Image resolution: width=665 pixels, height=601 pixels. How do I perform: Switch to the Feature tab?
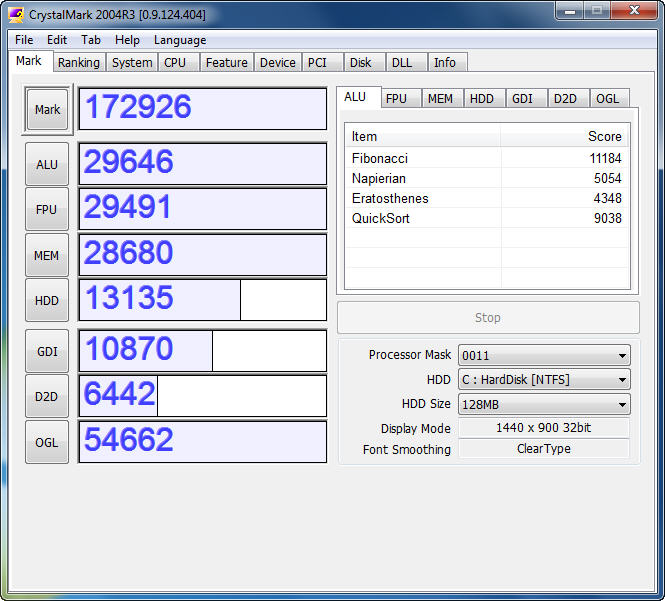coord(226,62)
